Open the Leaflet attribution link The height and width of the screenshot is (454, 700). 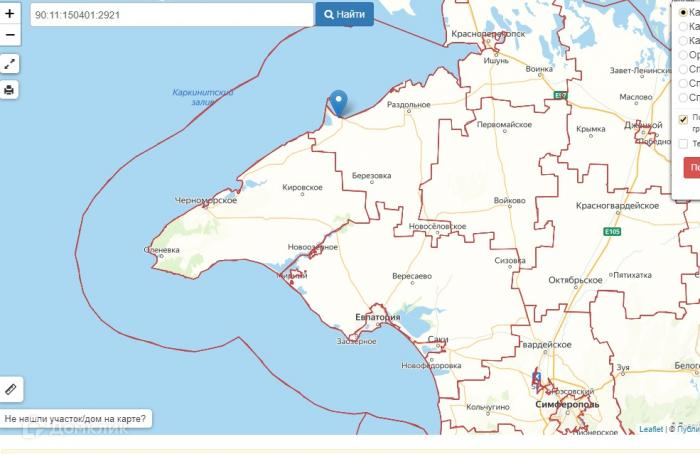(x=651, y=429)
